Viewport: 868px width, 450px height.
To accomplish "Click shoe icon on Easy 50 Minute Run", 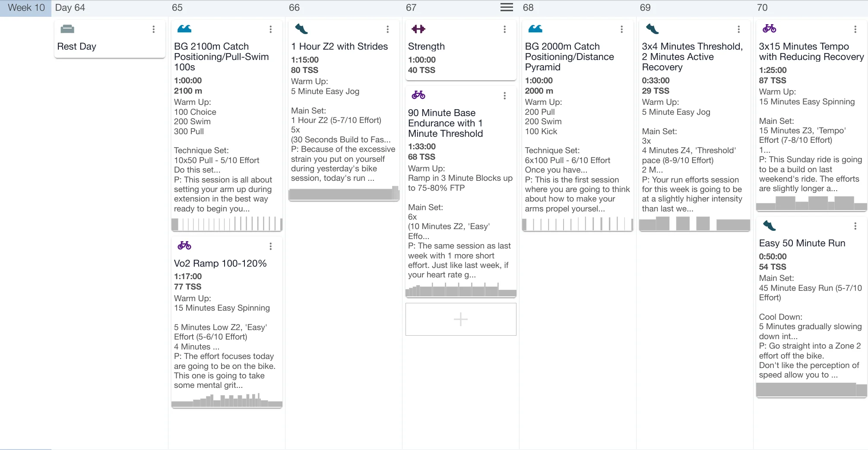I will (x=769, y=226).
